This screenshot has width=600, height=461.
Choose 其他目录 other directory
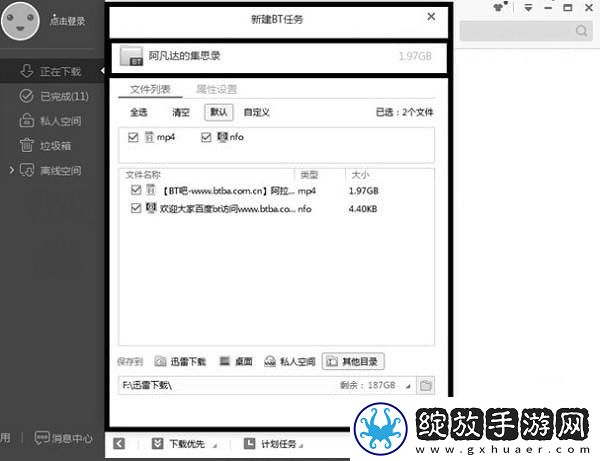pyautogui.click(x=353, y=361)
